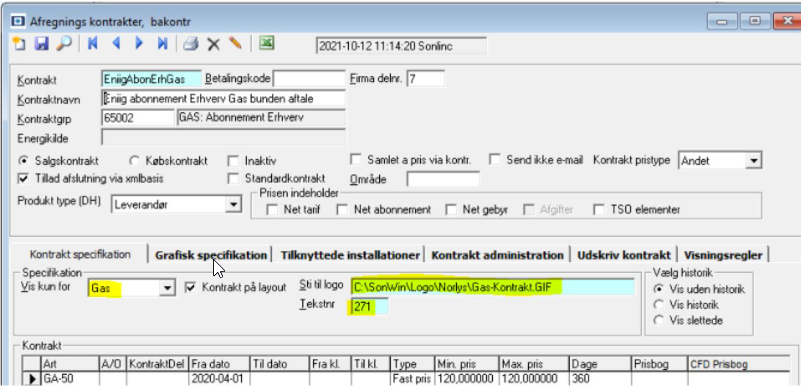Click the Sti til logo path field
This screenshot has height=392, width=801.
pyautogui.click(x=493, y=287)
